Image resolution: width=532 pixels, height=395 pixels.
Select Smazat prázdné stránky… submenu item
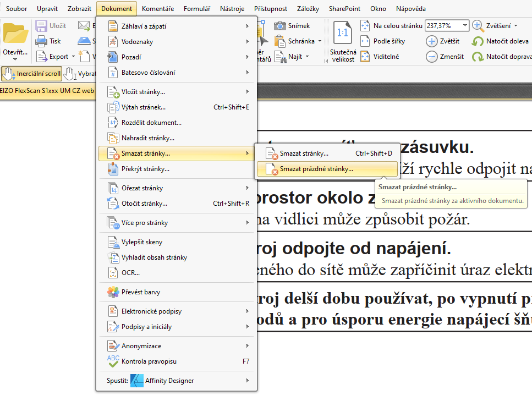click(327, 169)
